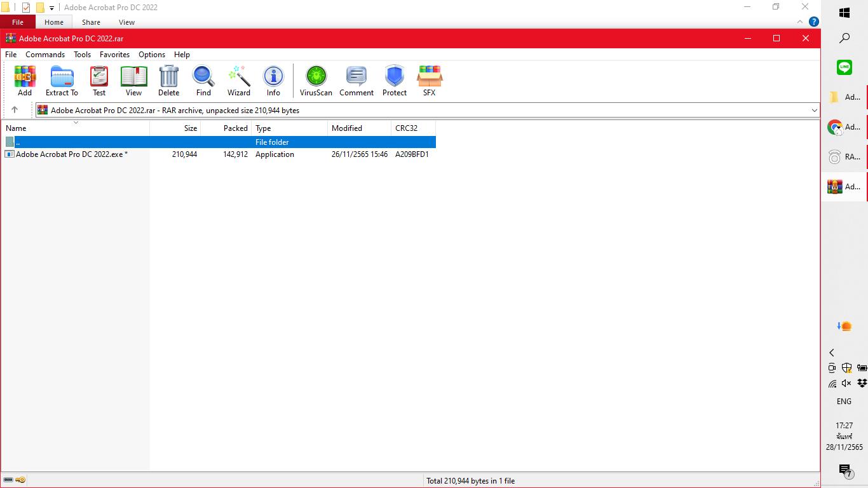Run Test on the archive
Viewport: 868px width, 488px height.
[99, 80]
